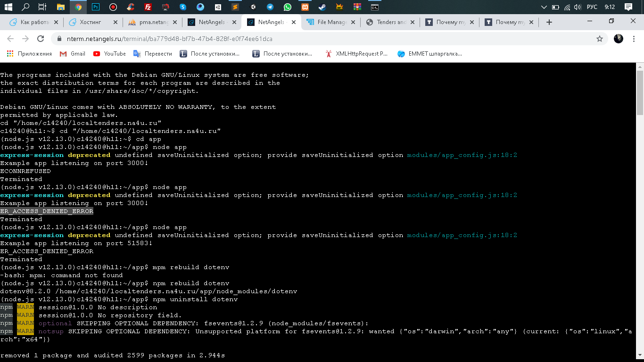
Task: Close the Как работа tab
Action: click(x=56, y=22)
